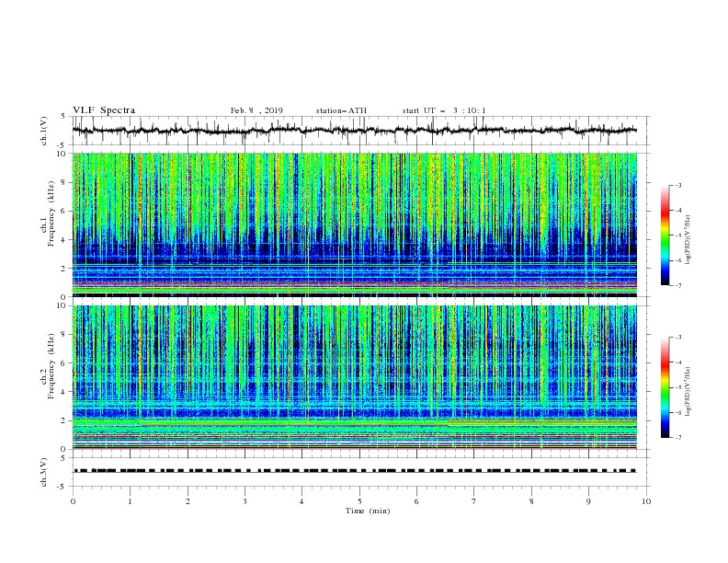Select the "Time (min)" x-axis label

368,511
